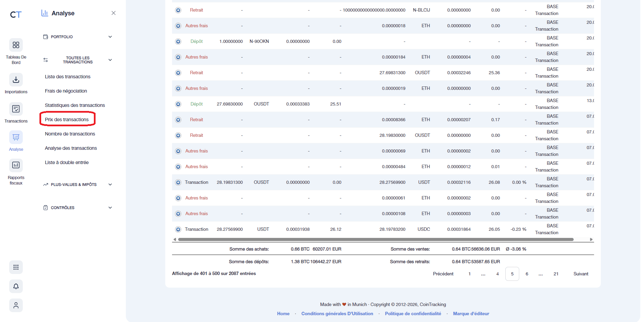This screenshot has height=322, width=644.
Task: Expand the Contrôles section
Action: point(110,207)
